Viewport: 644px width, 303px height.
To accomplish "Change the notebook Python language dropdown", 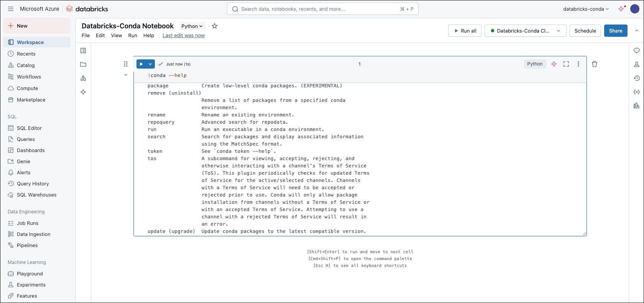I will point(192,26).
